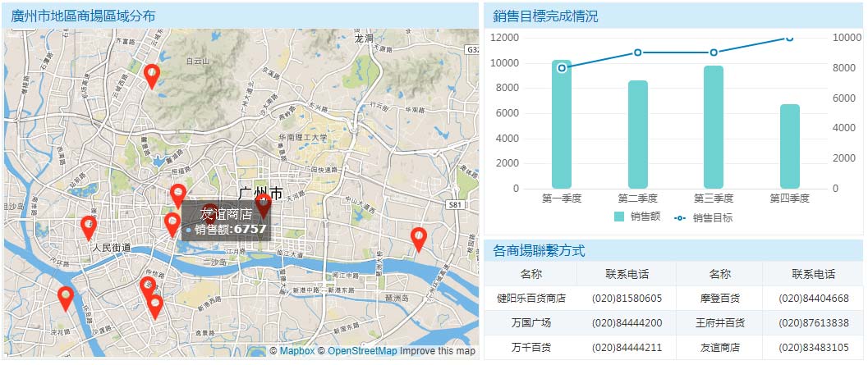Select the 第三季度 target line point
This screenshot has width=868, height=365.
pyautogui.click(x=714, y=52)
